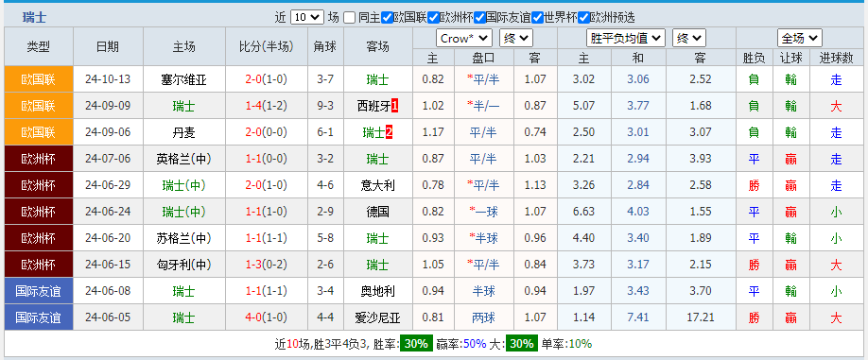Uncheck the 世界杯 filter checkbox

(537, 18)
